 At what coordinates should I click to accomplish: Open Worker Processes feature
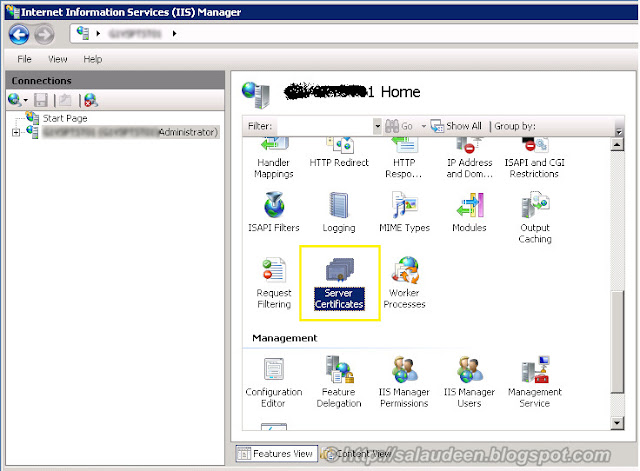[404, 282]
